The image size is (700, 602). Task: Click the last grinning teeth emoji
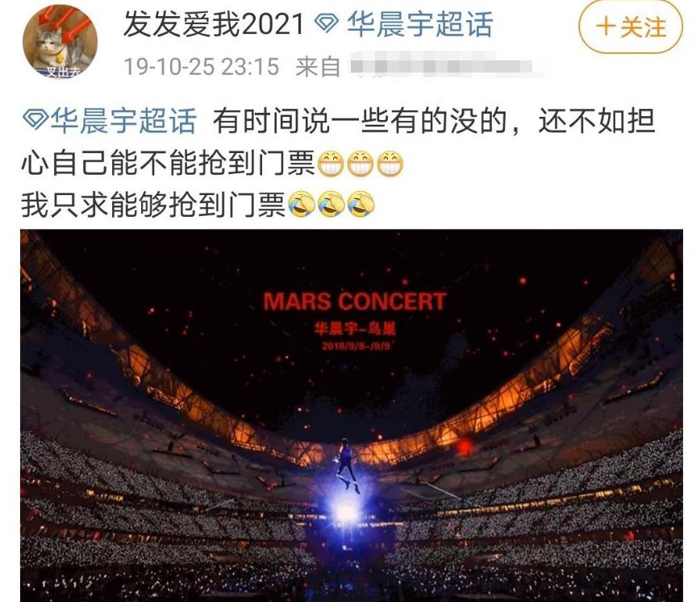(390, 164)
